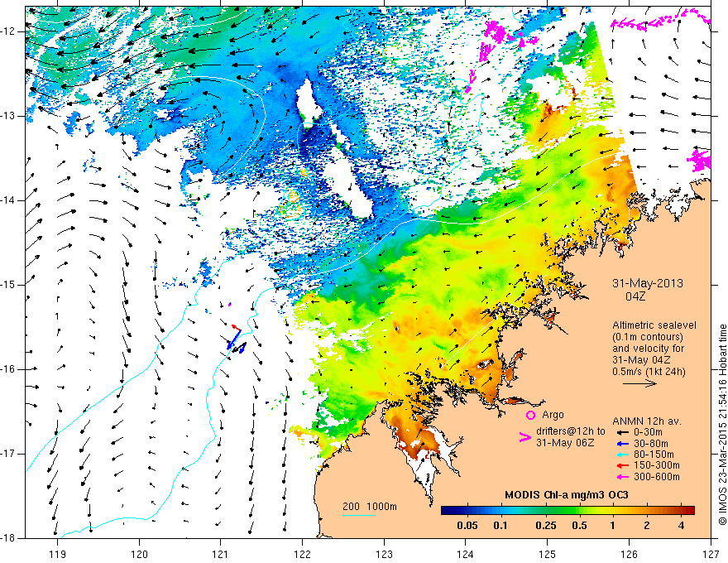
Task: Click the '31-May-2013' date label
Action: [648, 283]
